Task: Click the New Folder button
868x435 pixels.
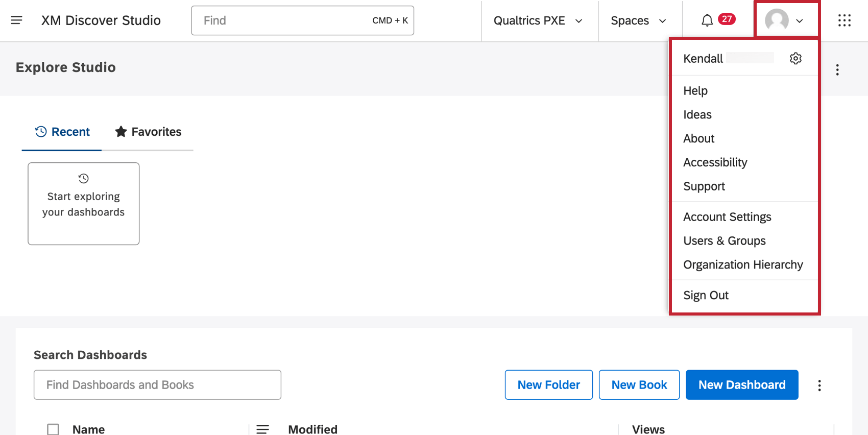Action: [x=548, y=385]
